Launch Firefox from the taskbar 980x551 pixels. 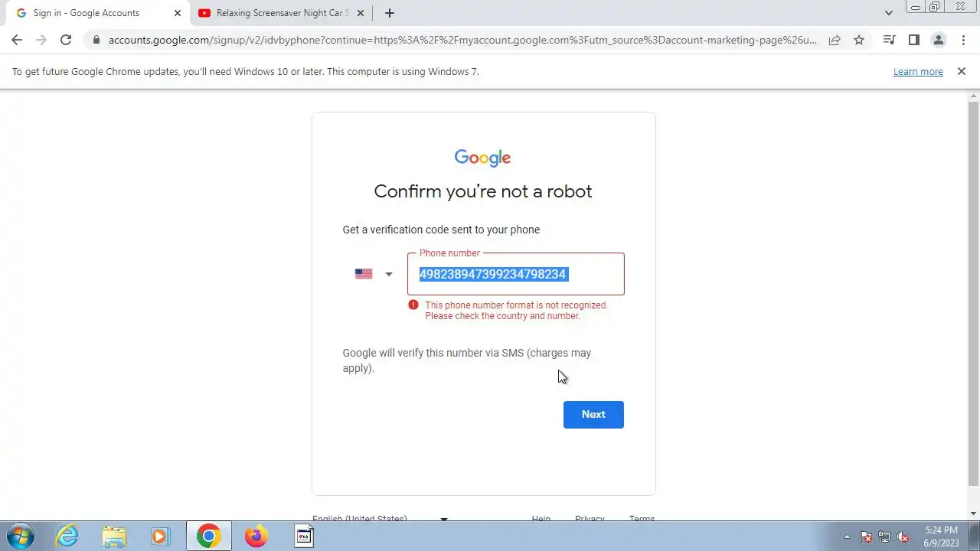click(256, 536)
